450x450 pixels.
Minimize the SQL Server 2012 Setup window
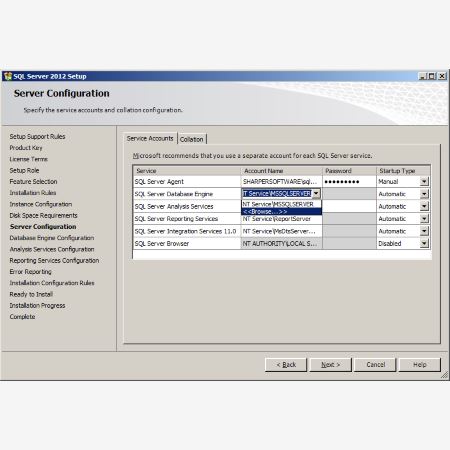coord(423,76)
